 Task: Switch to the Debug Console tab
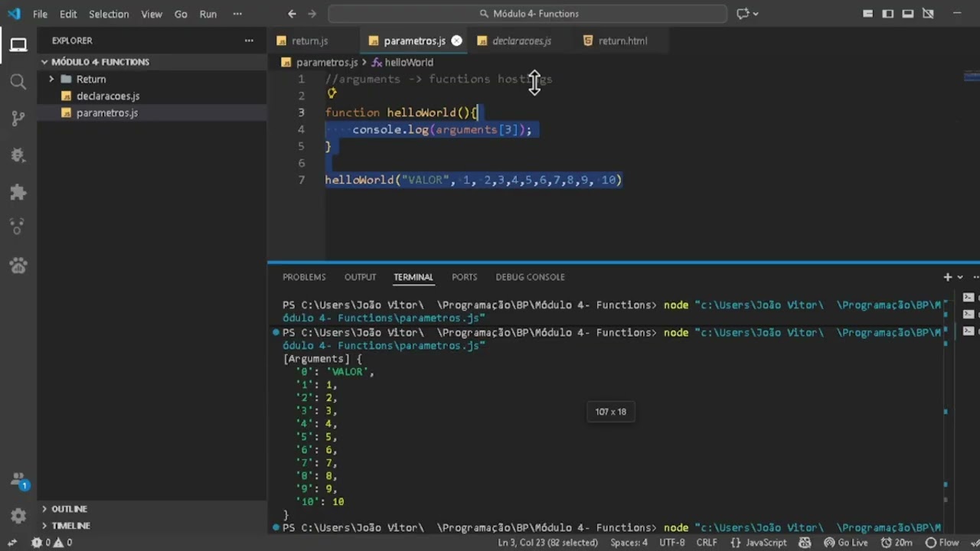point(530,277)
